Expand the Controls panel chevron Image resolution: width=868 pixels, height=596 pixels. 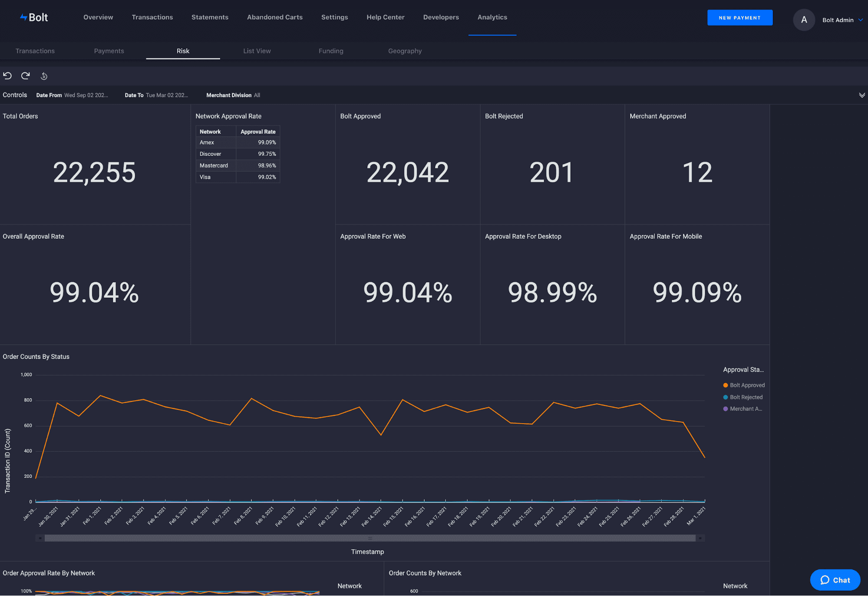click(861, 95)
